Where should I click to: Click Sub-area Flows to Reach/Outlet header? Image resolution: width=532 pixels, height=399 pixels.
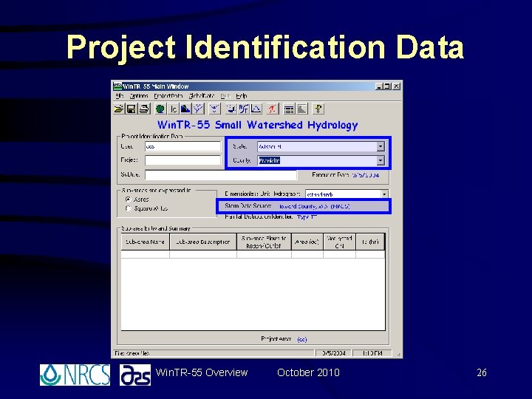pos(264,242)
